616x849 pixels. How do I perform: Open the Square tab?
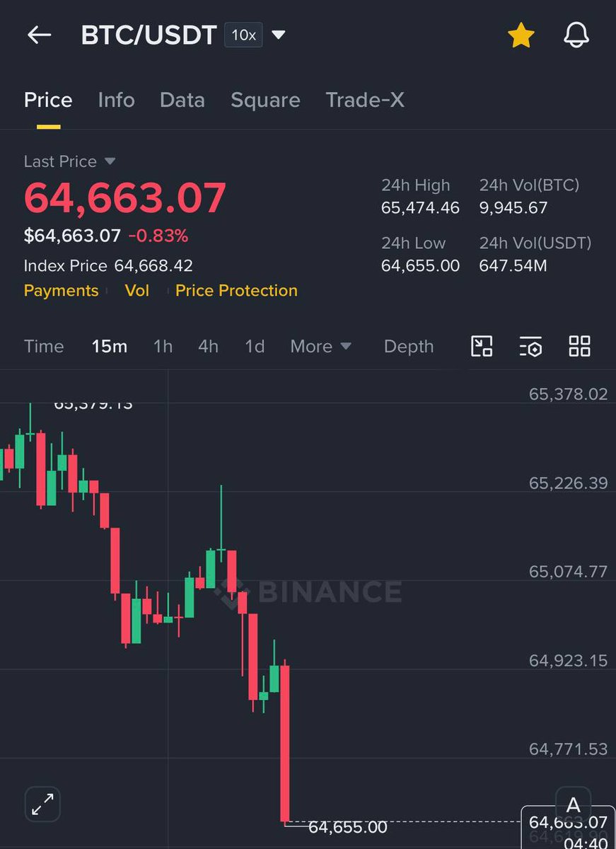click(x=265, y=100)
